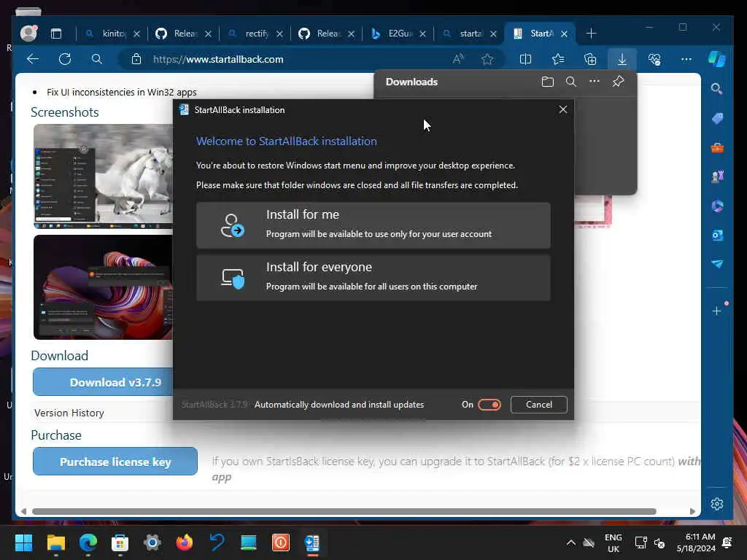Choose Install for me option

[373, 225]
